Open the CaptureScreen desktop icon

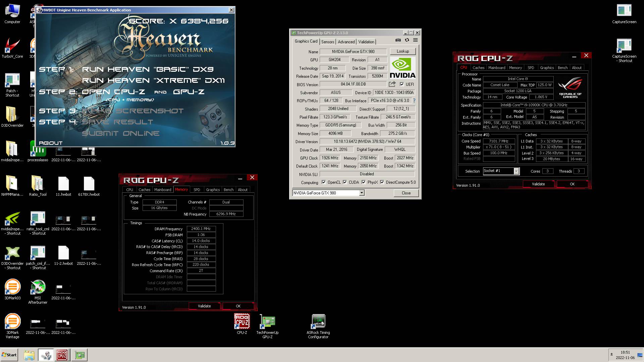[x=624, y=14]
